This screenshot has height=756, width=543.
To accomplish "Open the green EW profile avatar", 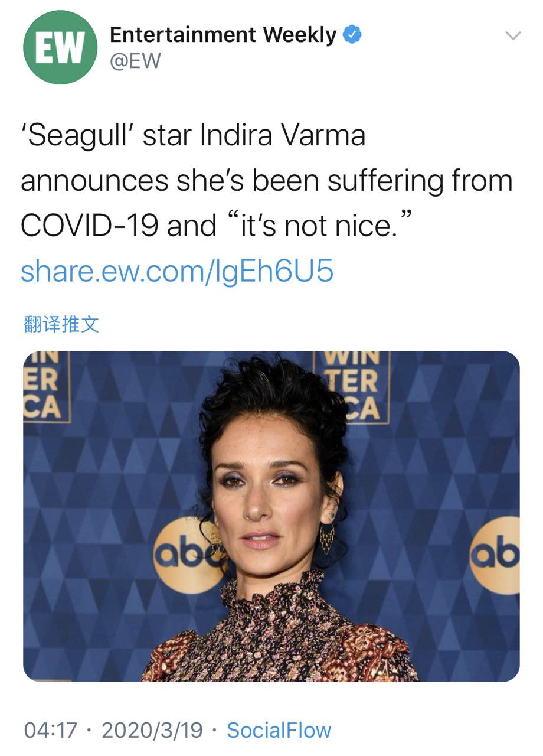I will (60, 47).
